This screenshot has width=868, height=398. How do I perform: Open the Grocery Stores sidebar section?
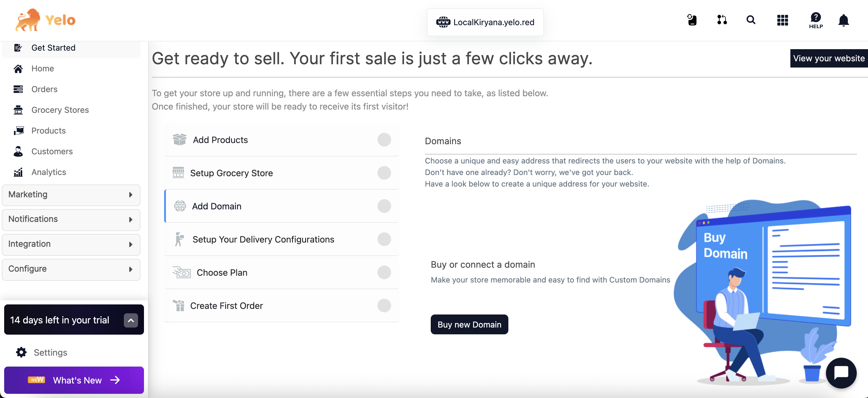tap(60, 110)
